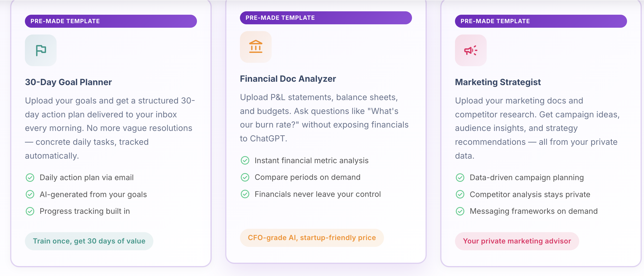This screenshot has height=276, width=644.
Task: Click the pink megaphone icon on Marketing Strategist
Action: click(x=471, y=50)
